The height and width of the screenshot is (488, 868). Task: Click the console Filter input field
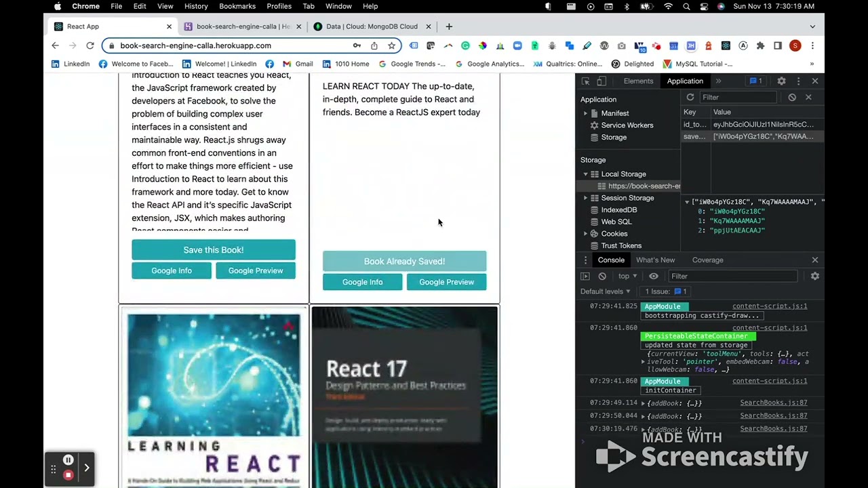[x=733, y=277]
